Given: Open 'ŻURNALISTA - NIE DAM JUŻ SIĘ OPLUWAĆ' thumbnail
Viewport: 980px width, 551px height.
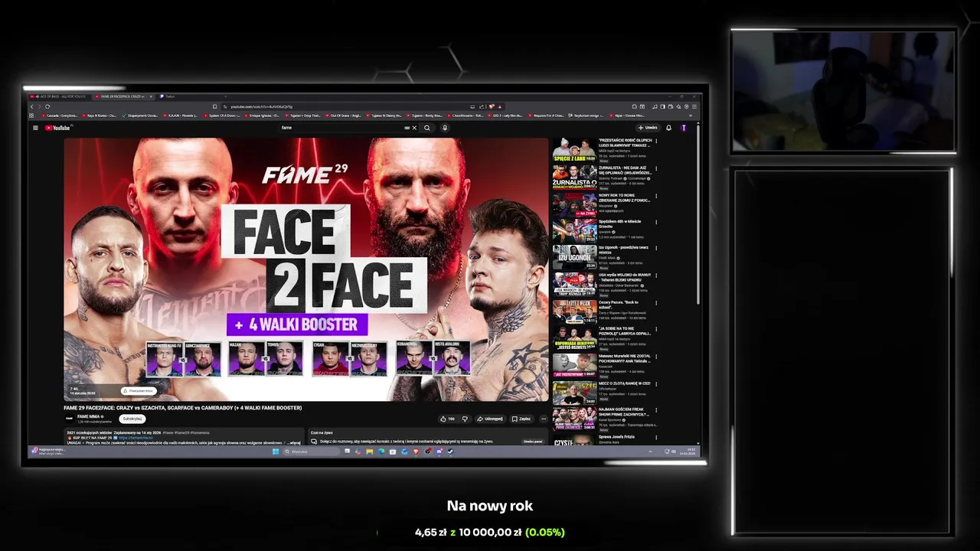Looking at the screenshot, I should 575,177.
